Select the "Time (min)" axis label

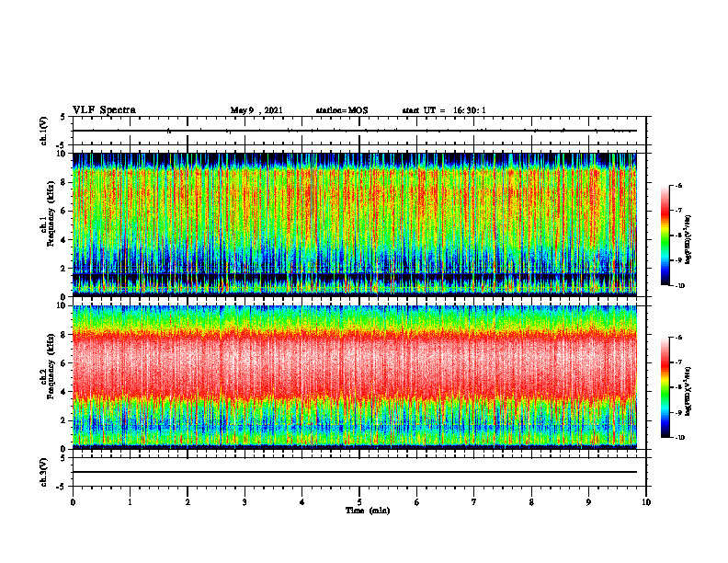368,511
